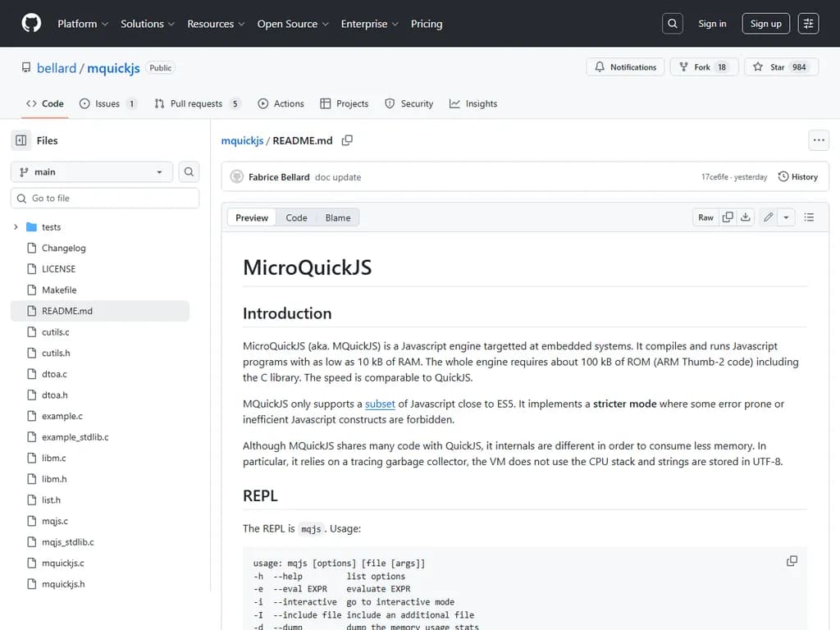Open the search icon in the header

point(672,23)
